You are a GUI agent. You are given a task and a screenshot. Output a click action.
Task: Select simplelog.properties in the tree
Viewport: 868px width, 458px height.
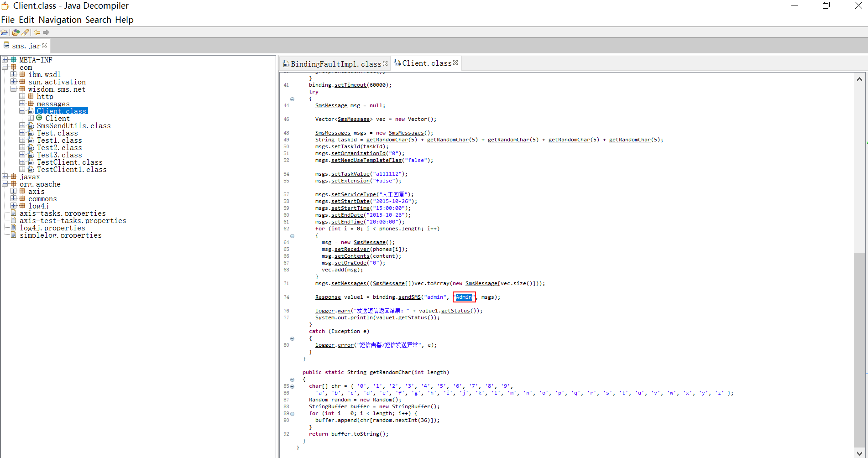(x=61, y=235)
